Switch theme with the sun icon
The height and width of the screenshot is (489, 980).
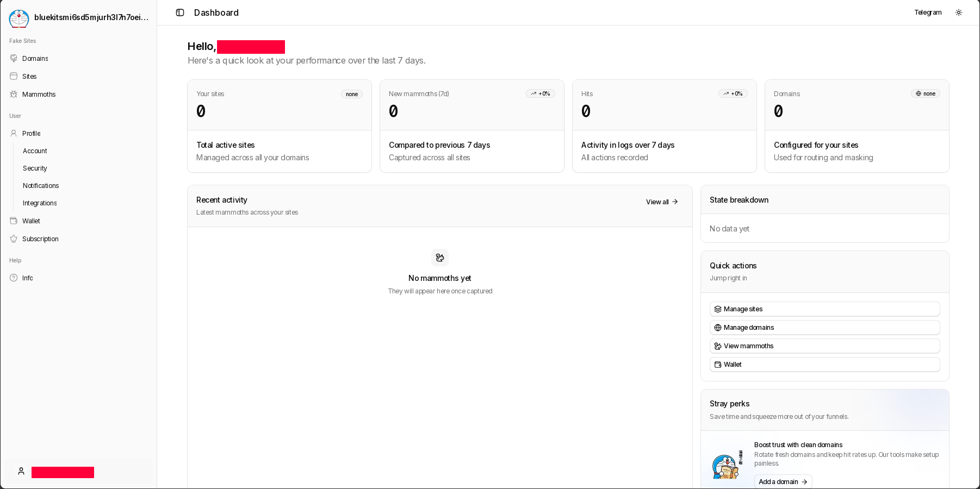pos(959,12)
